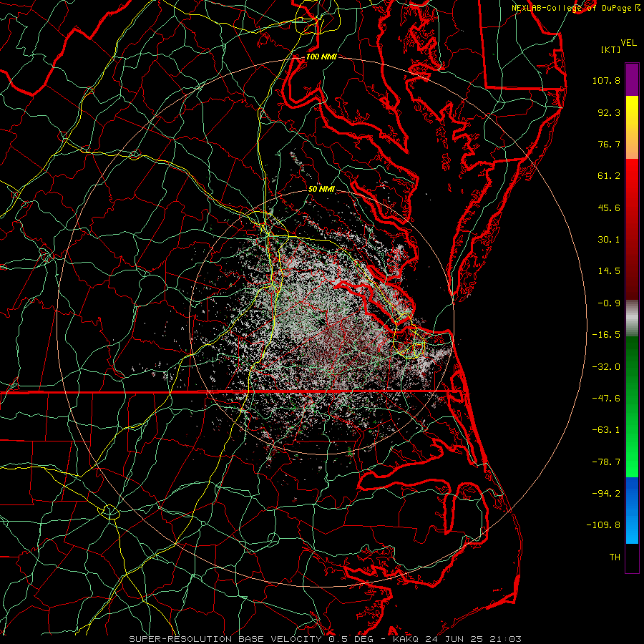Select the -0.9 velocity legend value

tap(609, 303)
